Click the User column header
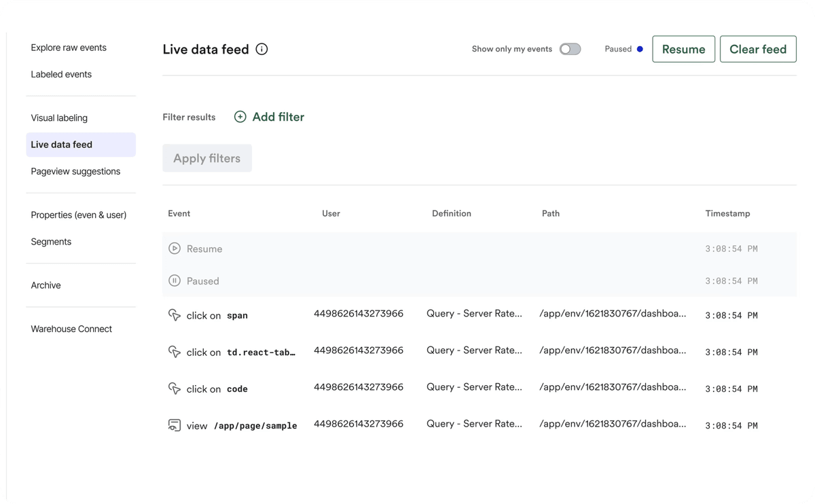This screenshot has height=504, width=815. (x=331, y=213)
